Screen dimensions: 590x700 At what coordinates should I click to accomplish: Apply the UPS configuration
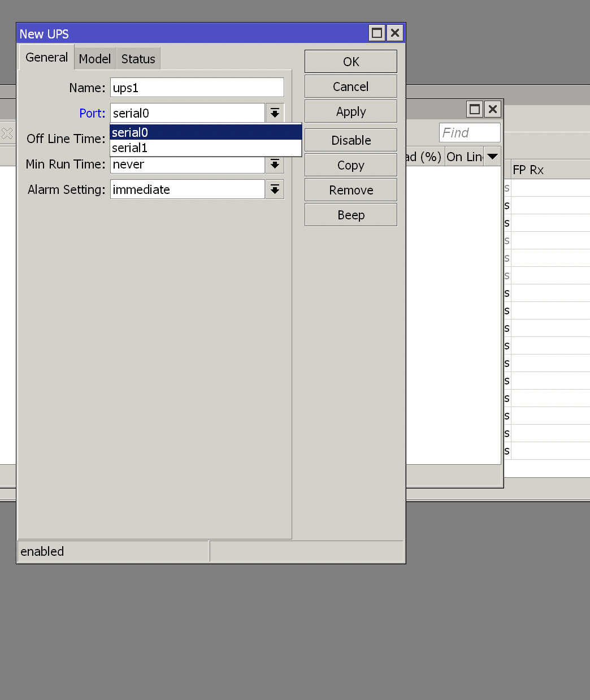coord(350,111)
